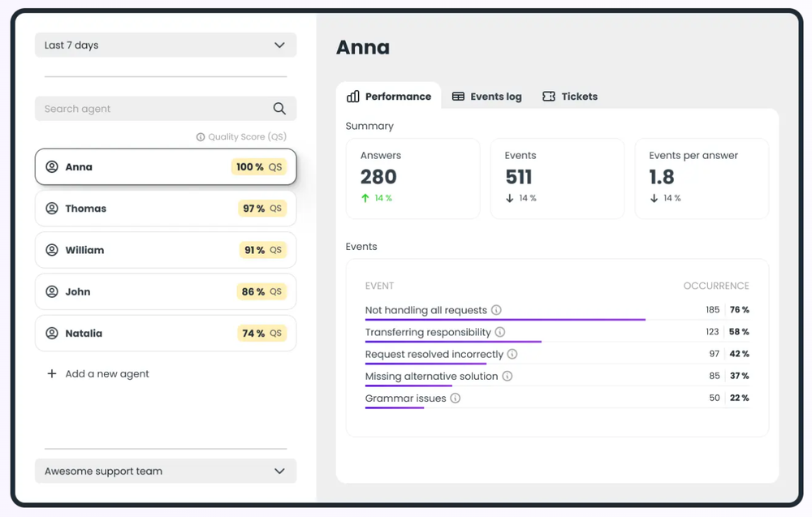
Task: Open the Tickets tab
Action: click(570, 97)
